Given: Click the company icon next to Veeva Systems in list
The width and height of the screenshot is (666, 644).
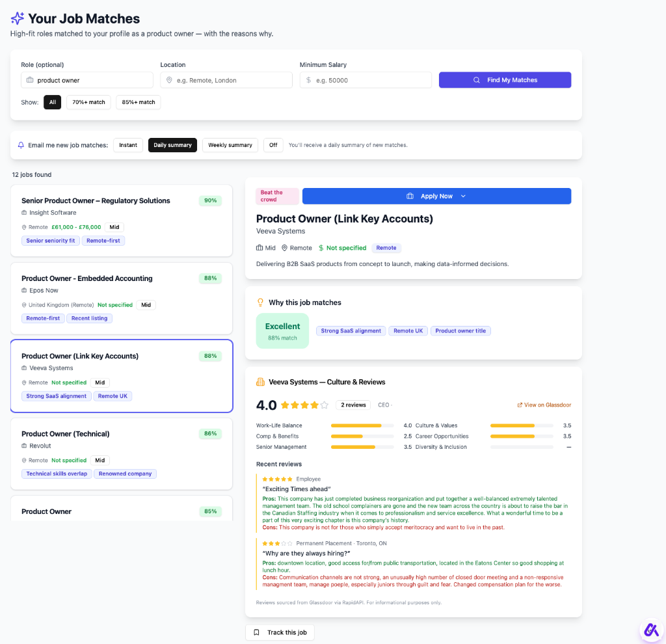Looking at the screenshot, I should (24, 368).
